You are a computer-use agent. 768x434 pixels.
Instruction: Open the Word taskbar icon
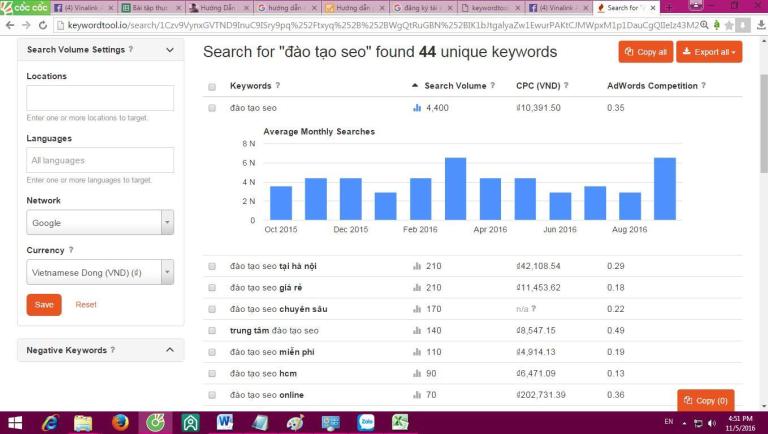pyautogui.click(x=225, y=422)
